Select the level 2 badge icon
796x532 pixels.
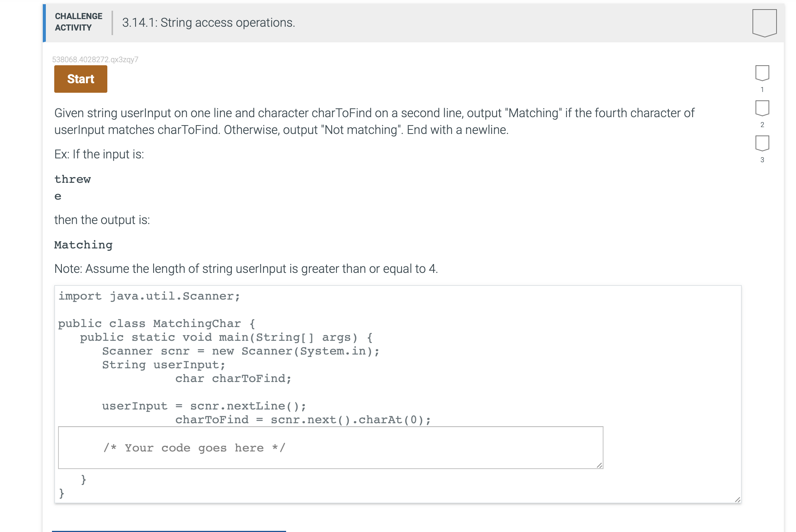click(x=762, y=108)
